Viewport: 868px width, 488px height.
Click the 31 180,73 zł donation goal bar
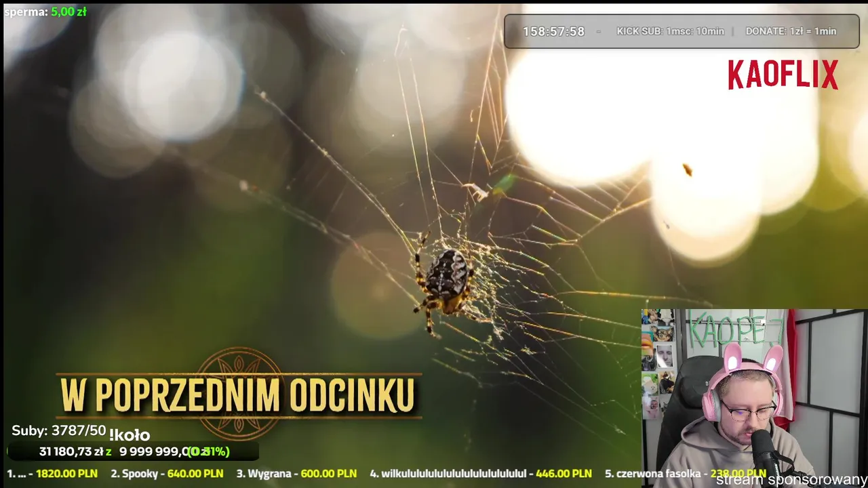point(133,451)
